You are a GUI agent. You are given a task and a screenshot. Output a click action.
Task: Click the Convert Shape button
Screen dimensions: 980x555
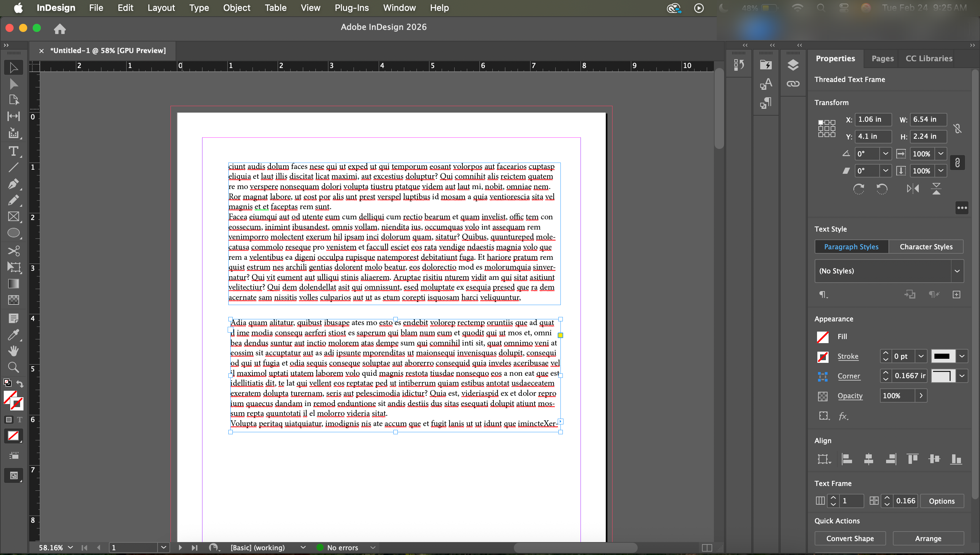tap(850, 538)
